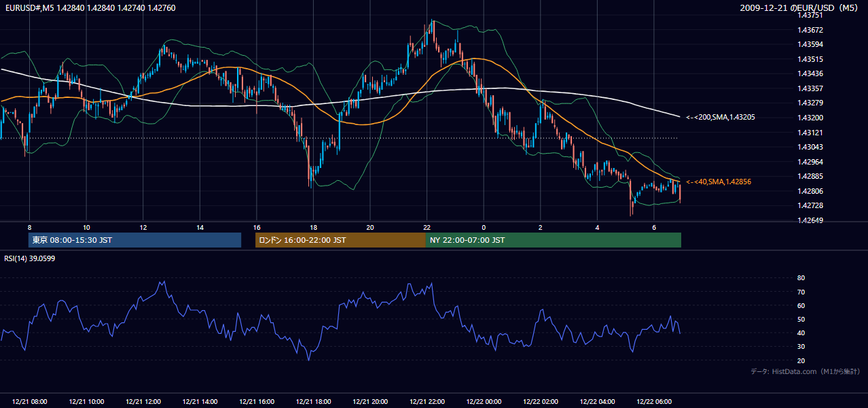Click the 12/21 22:00 time label
This screenshot has height=408, width=868.
[x=427, y=402]
